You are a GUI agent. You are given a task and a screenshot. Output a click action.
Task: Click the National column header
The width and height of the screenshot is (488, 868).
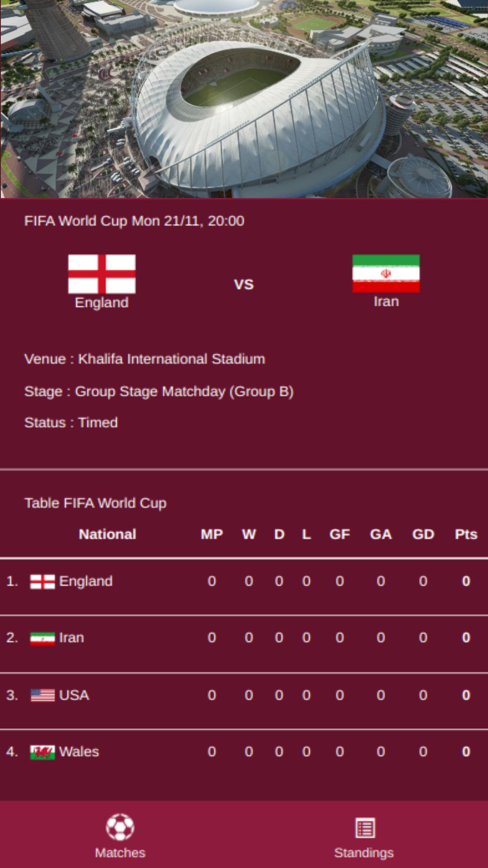[x=108, y=534]
